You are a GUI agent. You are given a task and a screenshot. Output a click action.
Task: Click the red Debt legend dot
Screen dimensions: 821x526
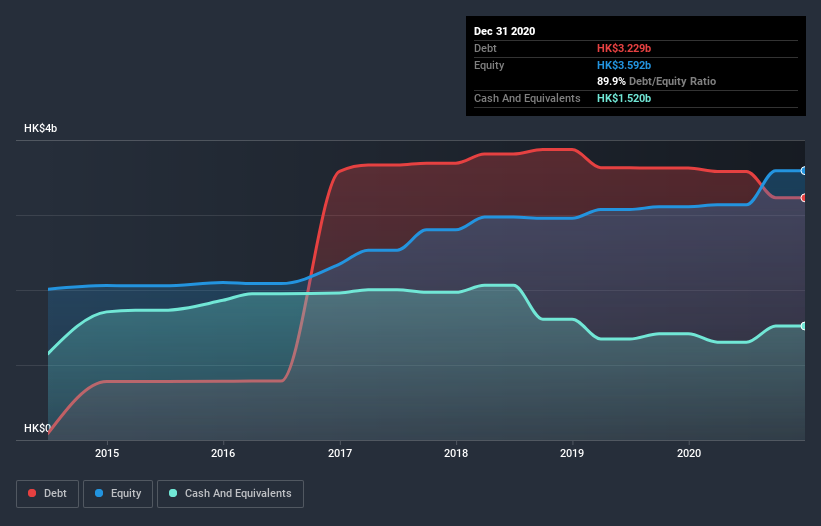tap(32, 493)
